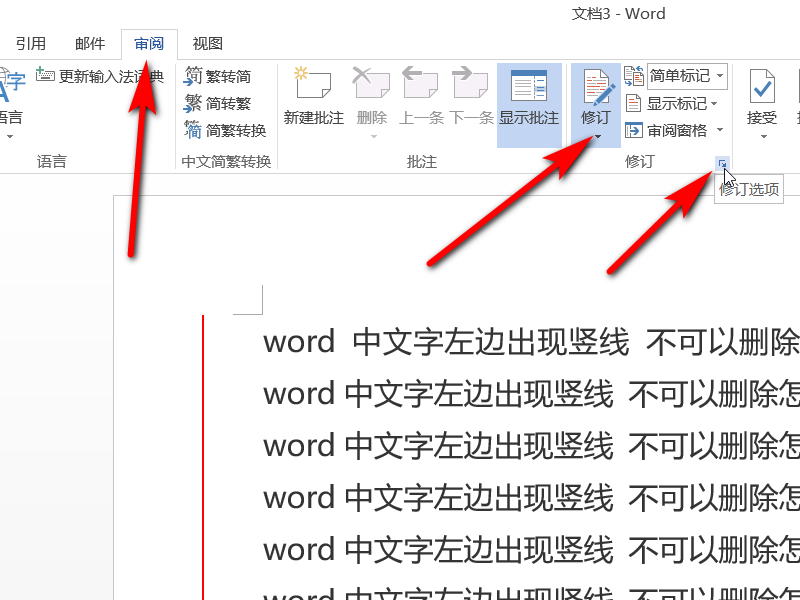Viewport: 800px width, 600px height.
Task: Click the markup display icon beside 简单标记
Action: (x=634, y=76)
